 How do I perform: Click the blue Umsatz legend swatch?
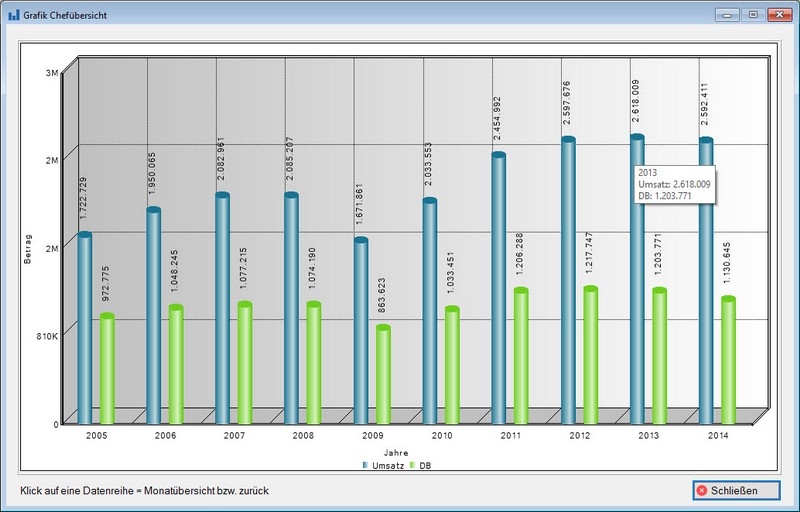[x=366, y=466]
